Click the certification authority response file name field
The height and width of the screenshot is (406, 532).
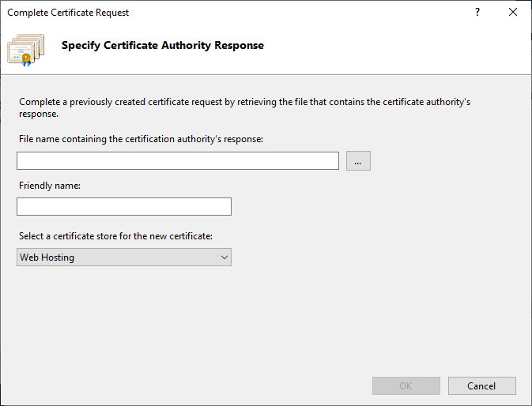[x=178, y=161]
